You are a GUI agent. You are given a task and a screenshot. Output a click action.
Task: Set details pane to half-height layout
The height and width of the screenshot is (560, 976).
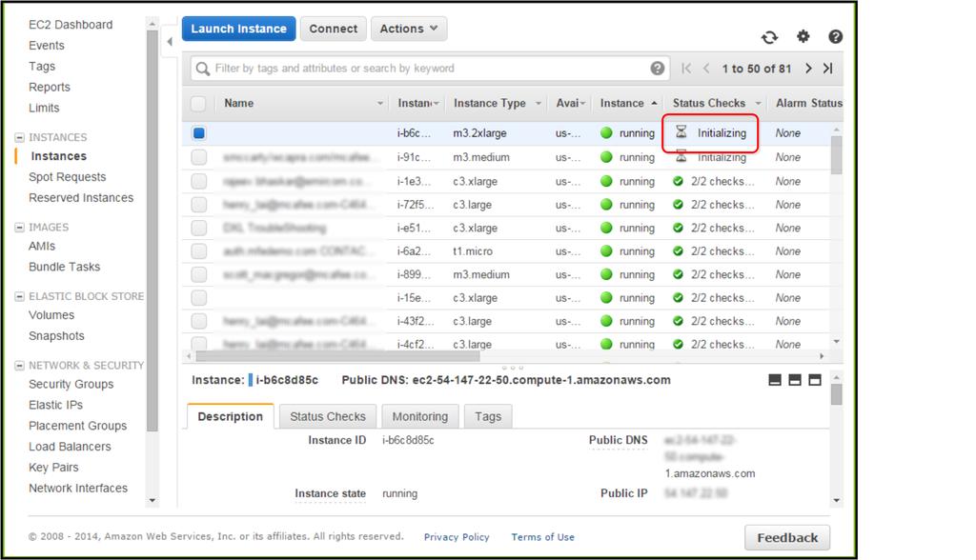(795, 380)
